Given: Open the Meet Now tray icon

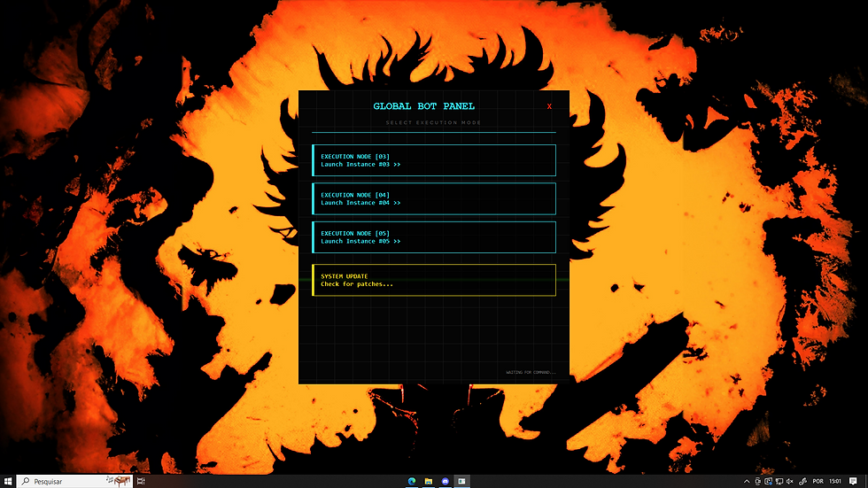Looking at the screenshot, I should coord(758,482).
